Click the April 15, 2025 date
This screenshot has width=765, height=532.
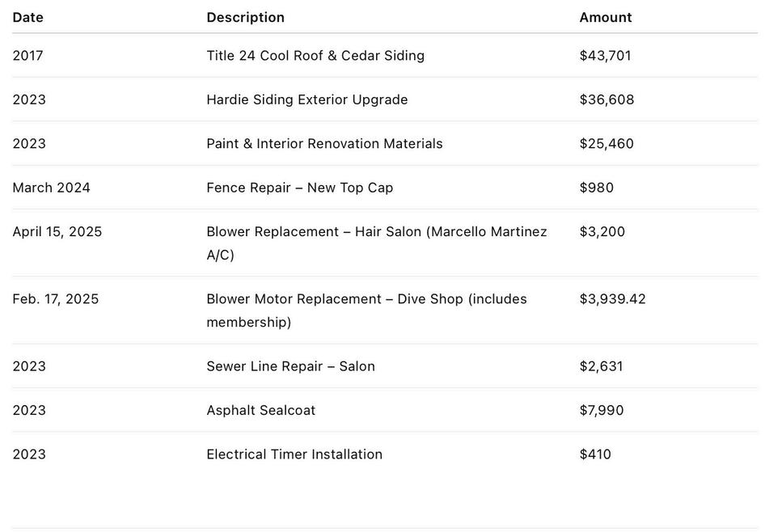pos(57,231)
